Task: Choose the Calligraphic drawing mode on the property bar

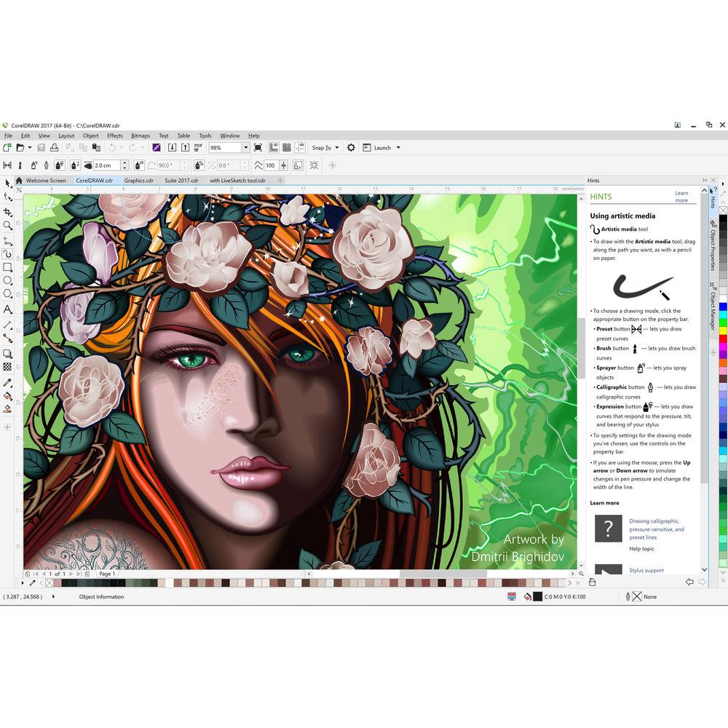Action: pos(46,166)
